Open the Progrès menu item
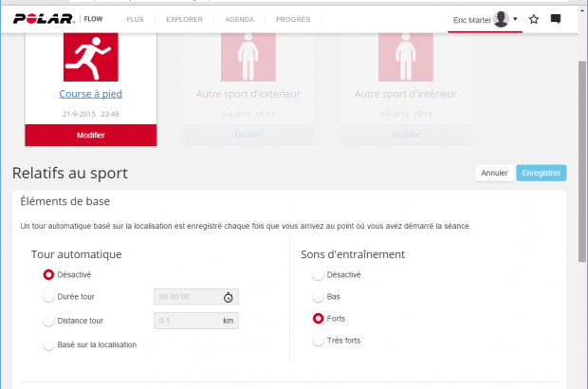Image resolution: width=588 pixels, height=389 pixels. 292,19
